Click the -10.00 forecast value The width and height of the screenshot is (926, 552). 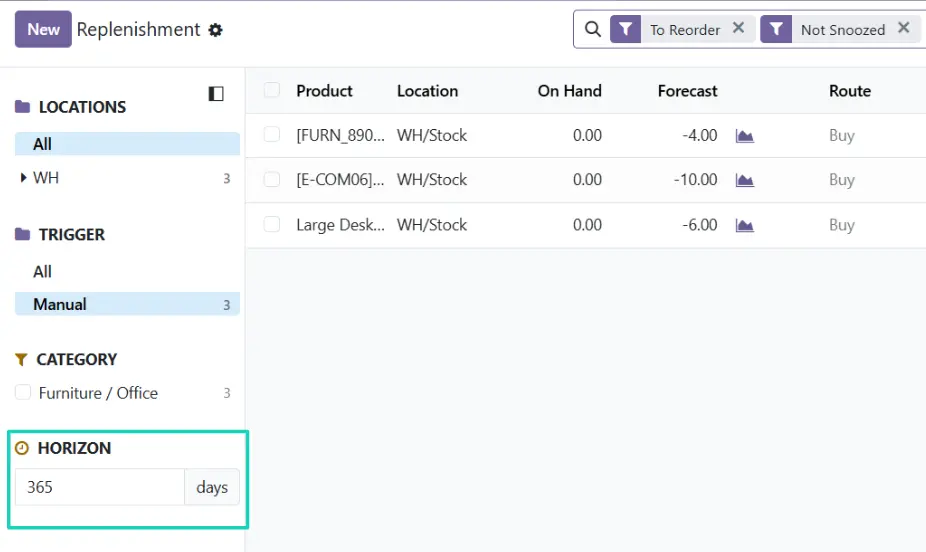(696, 179)
